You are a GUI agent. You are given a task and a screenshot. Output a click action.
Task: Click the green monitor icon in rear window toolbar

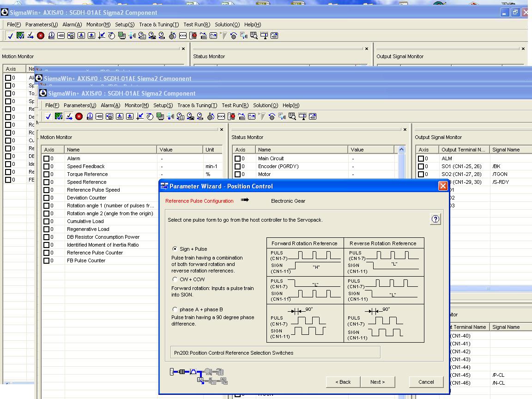click(122, 36)
